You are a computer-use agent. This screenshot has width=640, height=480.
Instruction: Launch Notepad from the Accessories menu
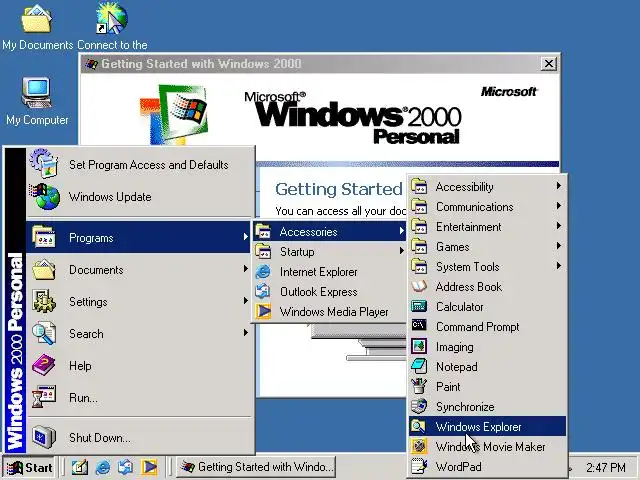(x=487, y=367)
